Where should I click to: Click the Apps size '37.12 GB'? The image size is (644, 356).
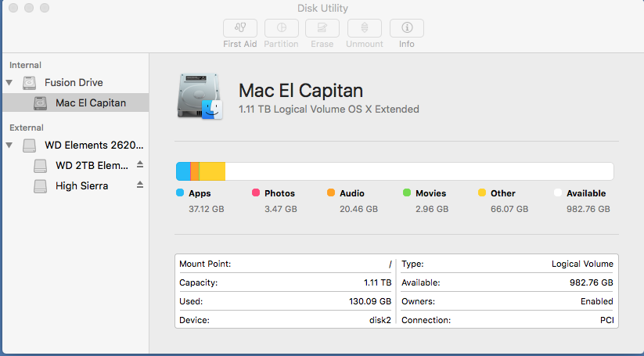[x=206, y=209]
